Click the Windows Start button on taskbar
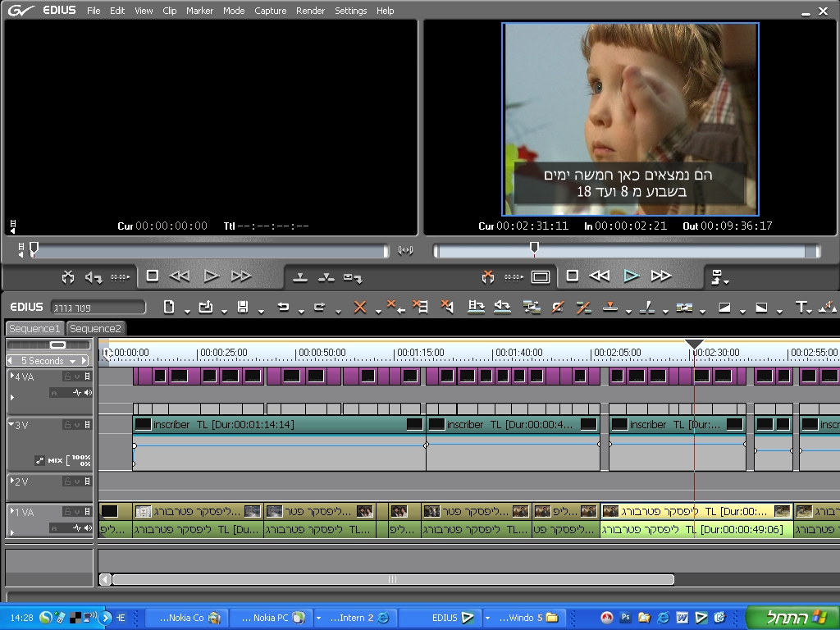The width and height of the screenshot is (840, 630). [792, 617]
